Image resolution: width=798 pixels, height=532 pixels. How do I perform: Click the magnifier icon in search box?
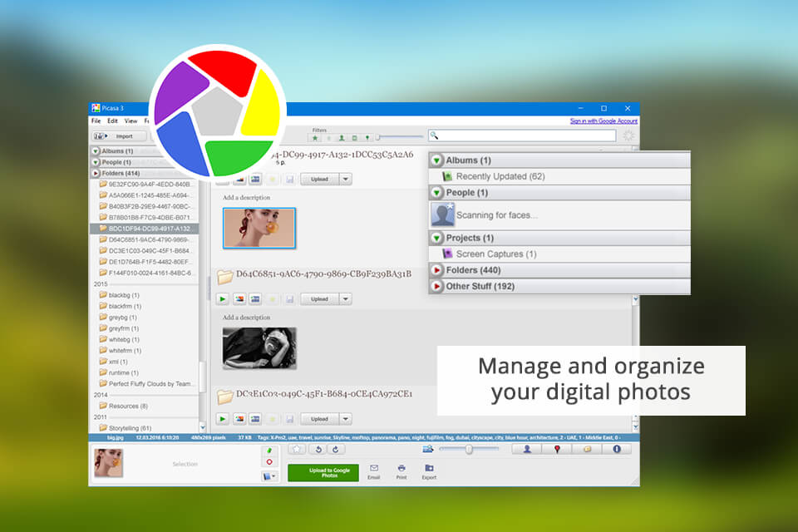point(434,135)
